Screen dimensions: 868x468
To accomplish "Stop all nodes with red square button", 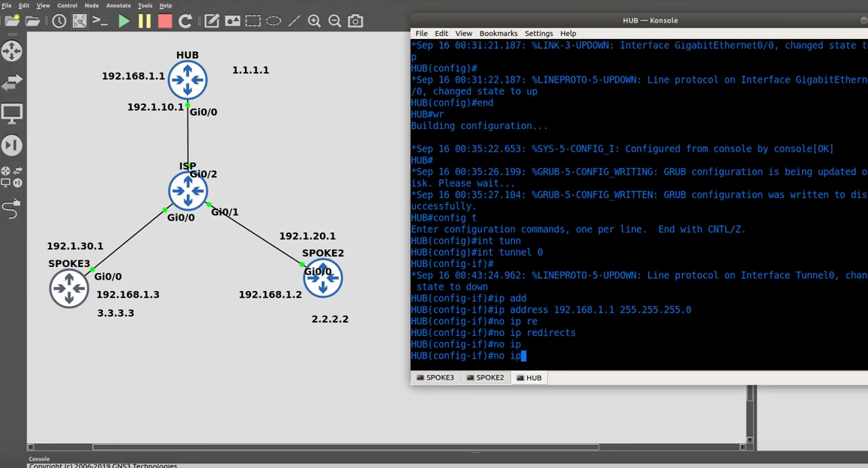I will tap(165, 21).
